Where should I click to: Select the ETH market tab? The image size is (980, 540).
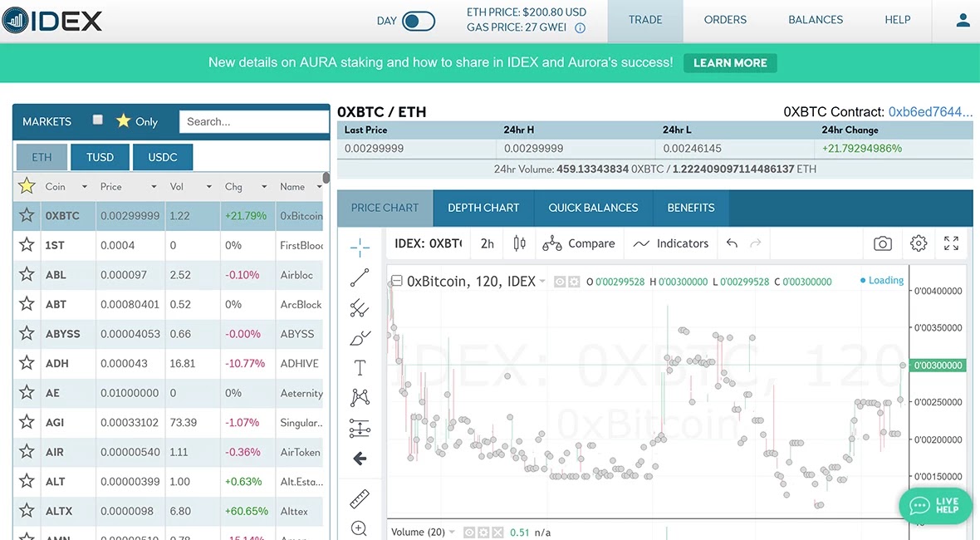[42, 157]
